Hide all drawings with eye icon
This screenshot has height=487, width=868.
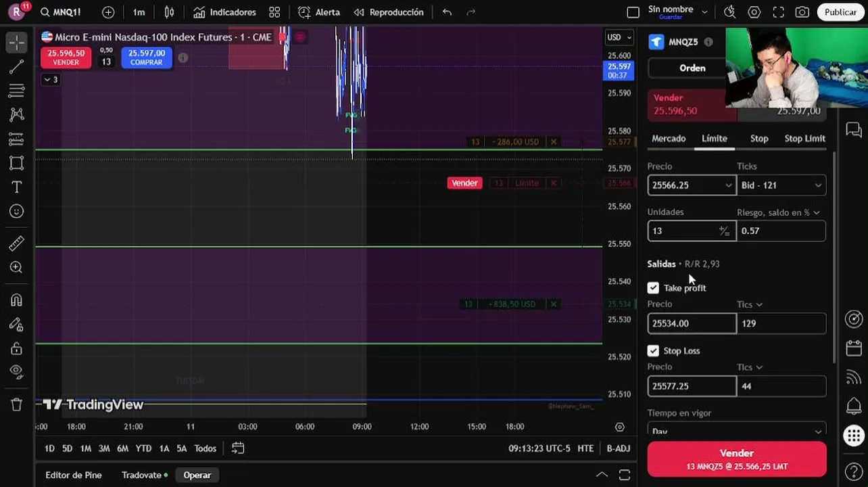pos(17,371)
